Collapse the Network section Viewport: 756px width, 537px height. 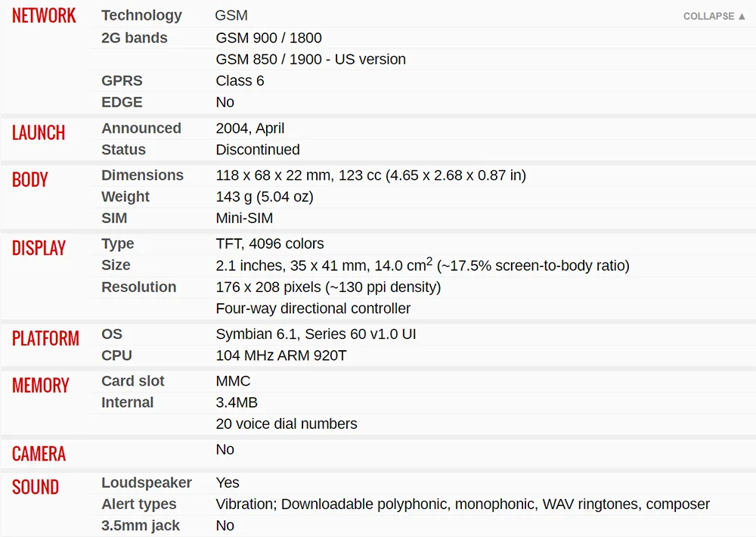click(x=714, y=16)
